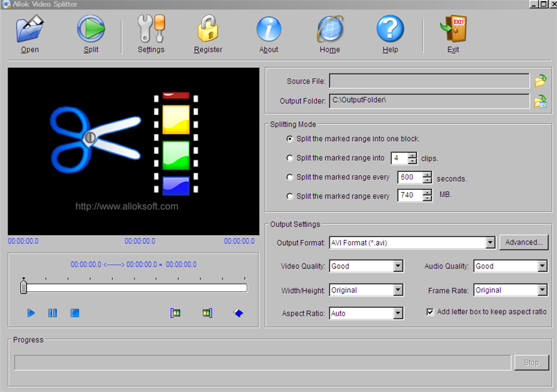
Task: Pause playback with the pause button
Action: point(53,313)
